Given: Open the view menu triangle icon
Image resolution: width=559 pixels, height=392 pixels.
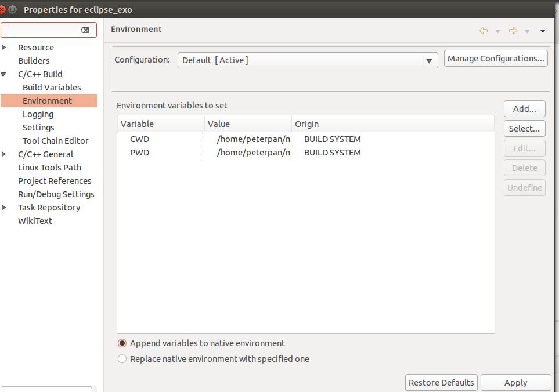Looking at the screenshot, I should click(543, 31).
